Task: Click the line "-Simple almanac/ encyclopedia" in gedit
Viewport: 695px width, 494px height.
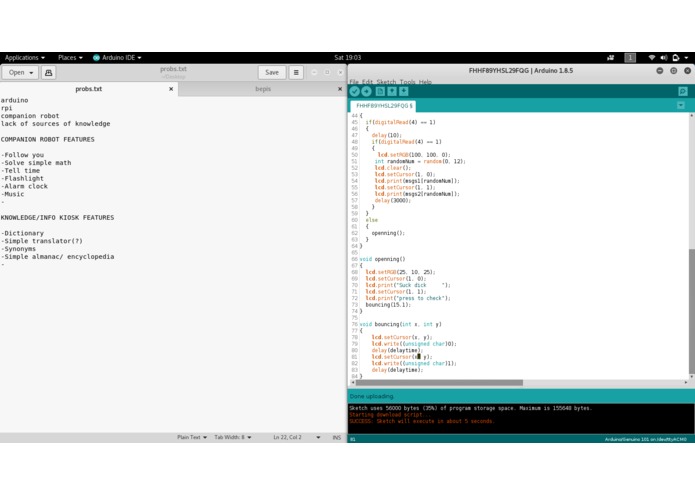Action: click(57, 257)
